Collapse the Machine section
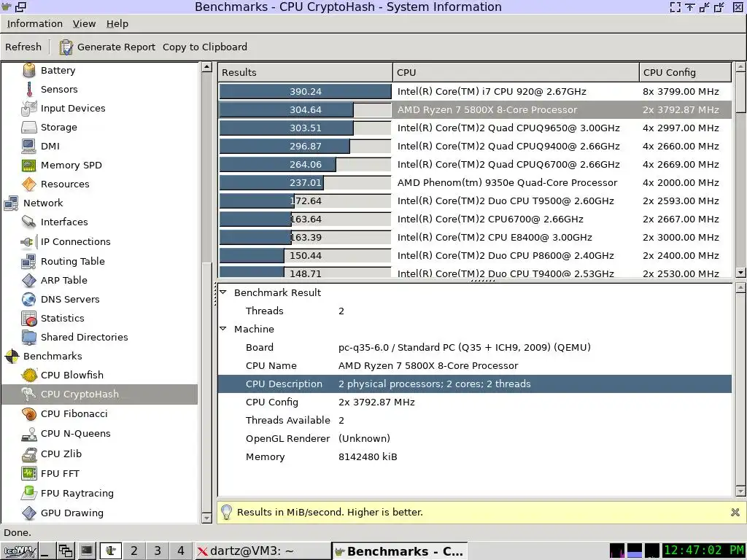The height and width of the screenshot is (560, 747). [223, 329]
